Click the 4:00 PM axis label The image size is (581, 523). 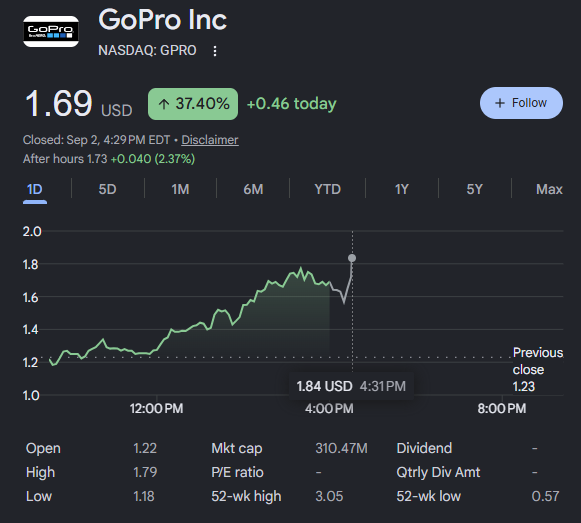tap(329, 408)
